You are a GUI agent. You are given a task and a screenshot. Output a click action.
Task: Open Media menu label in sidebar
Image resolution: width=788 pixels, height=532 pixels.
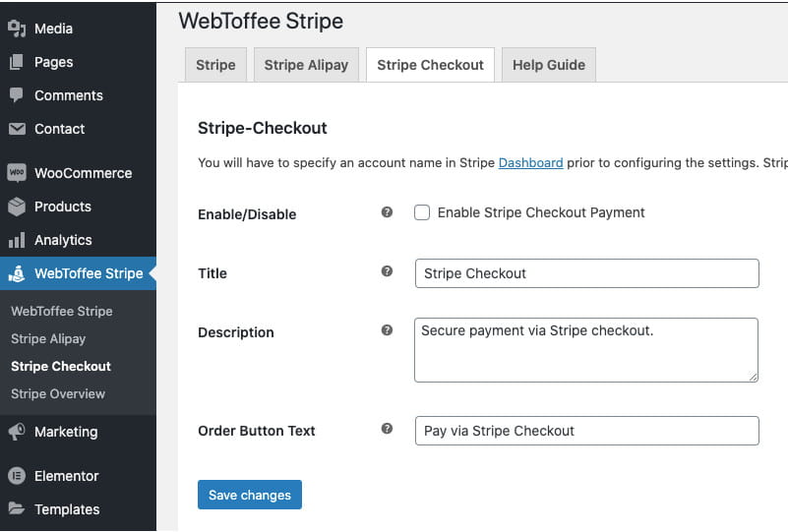[x=53, y=29]
